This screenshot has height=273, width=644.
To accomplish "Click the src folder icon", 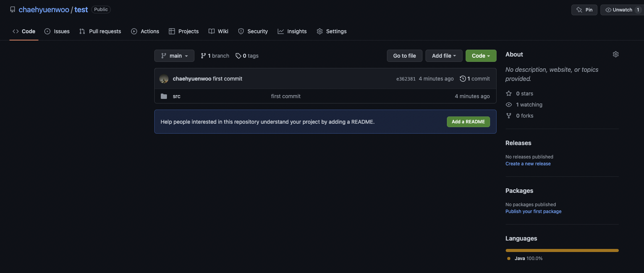I will point(164,96).
